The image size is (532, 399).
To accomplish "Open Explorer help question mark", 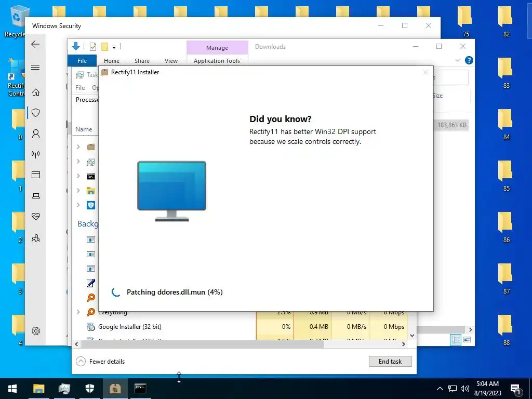I will pyautogui.click(x=469, y=60).
